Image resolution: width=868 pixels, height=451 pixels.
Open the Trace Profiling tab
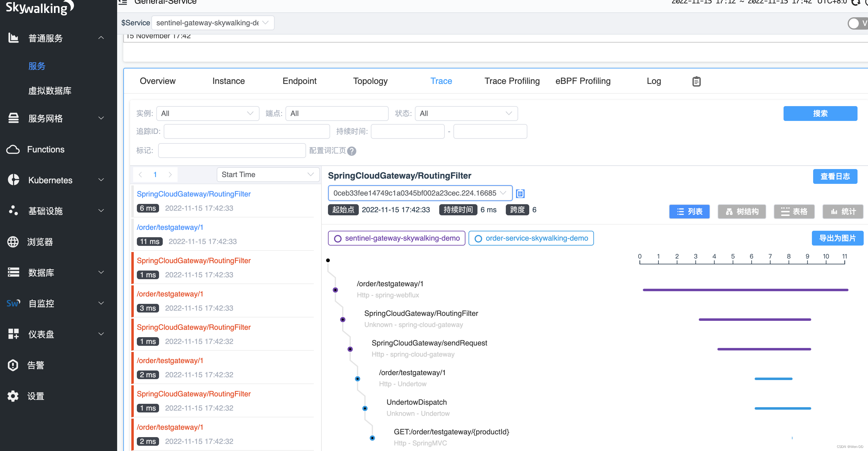512,81
